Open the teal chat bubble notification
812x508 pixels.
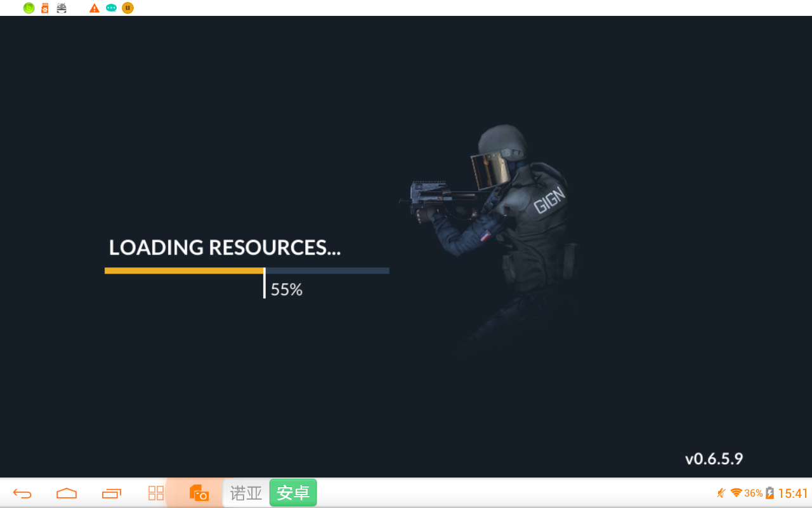pyautogui.click(x=111, y=8)
